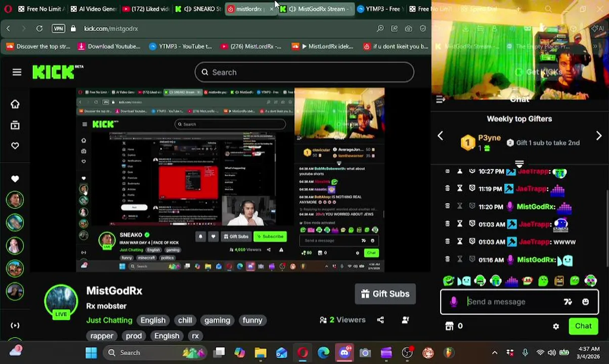Screen dimensions: 609x364
Task: Open the Kick hamburger menu
Action: point(17,72)
